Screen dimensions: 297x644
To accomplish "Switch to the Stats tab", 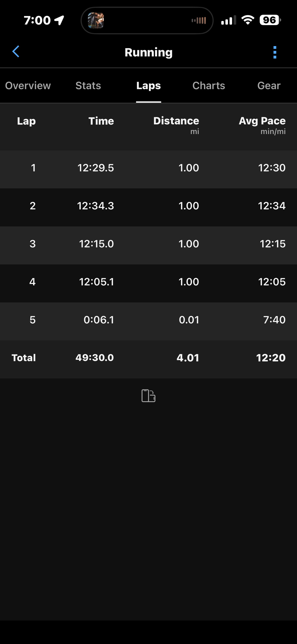I will click(x=88, y=86).
